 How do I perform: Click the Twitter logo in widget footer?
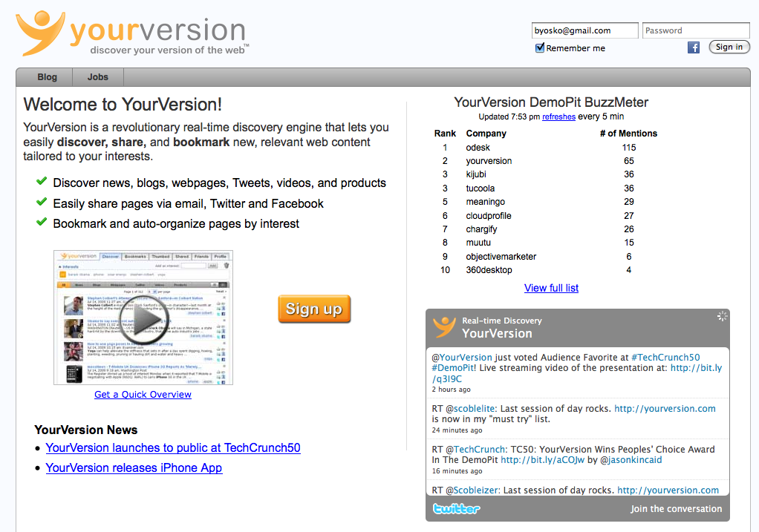[457, 509]
